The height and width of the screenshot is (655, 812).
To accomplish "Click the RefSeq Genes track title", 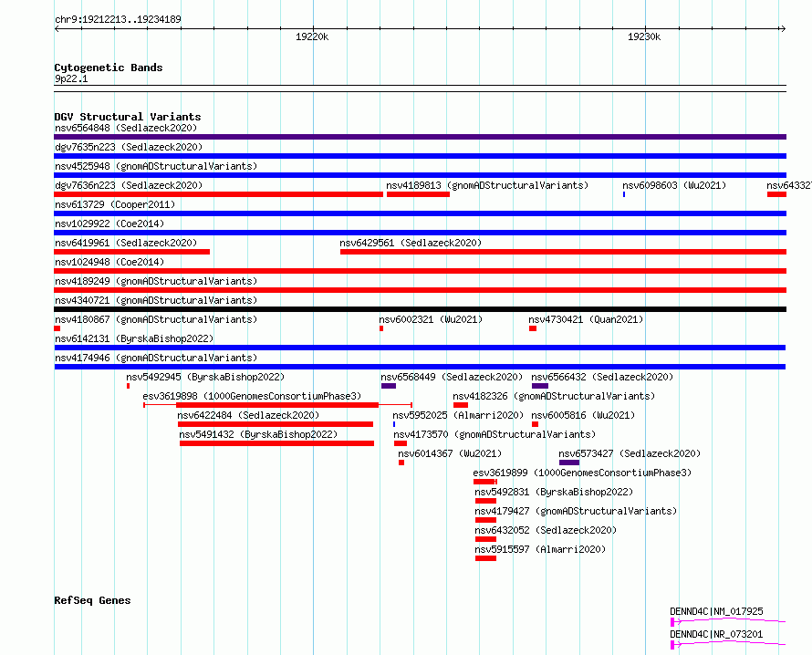I will pos(92,600).
